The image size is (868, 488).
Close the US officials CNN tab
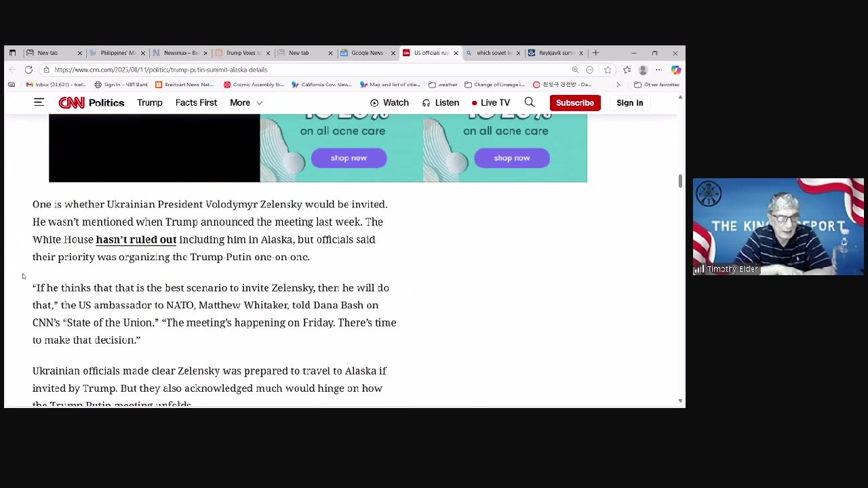456,53
